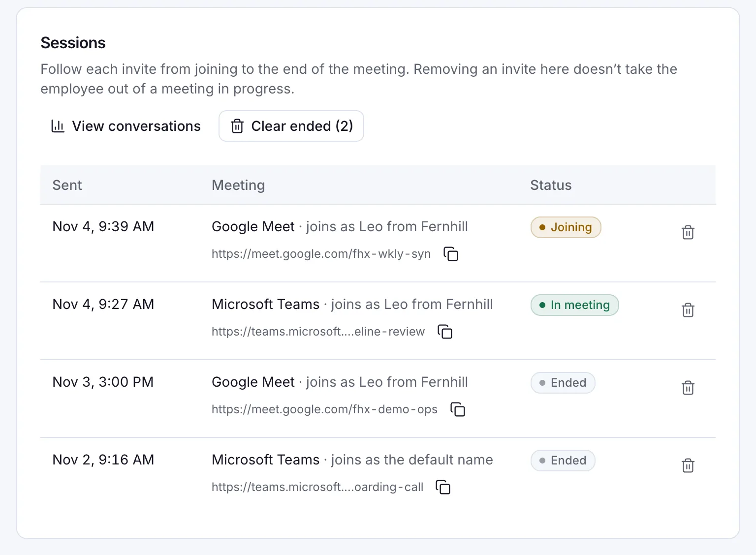
Task: Click the Joining status badge
Action: 566,227
